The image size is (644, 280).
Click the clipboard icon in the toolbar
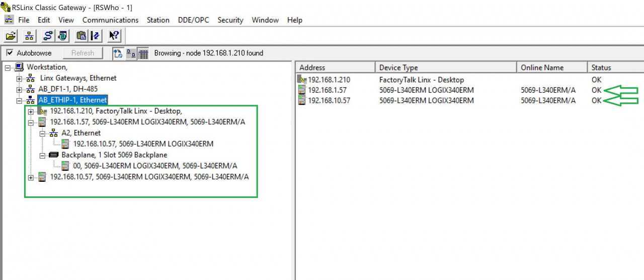(x=81, y=36)
